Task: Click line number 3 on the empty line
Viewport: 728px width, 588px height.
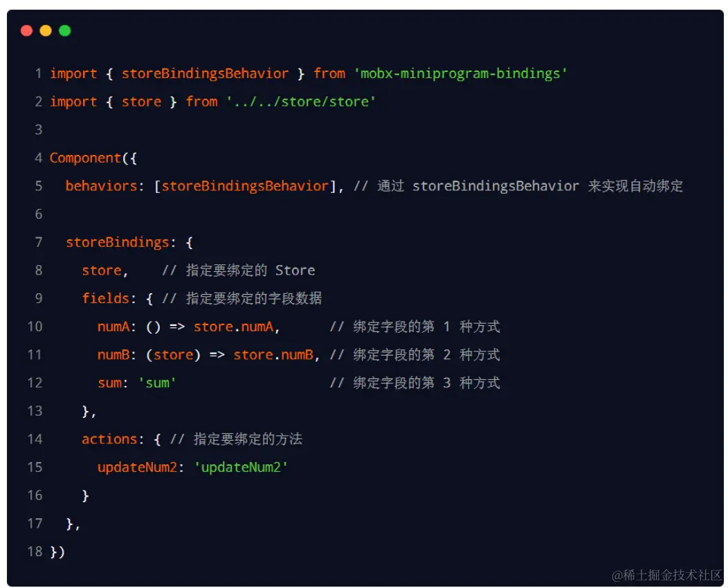Action: tap(39, 130)
